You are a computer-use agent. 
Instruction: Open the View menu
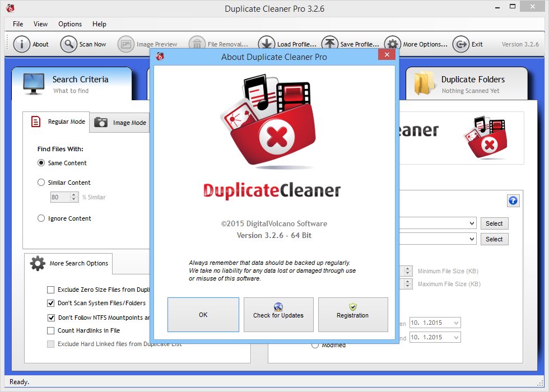tap(40, 24)
